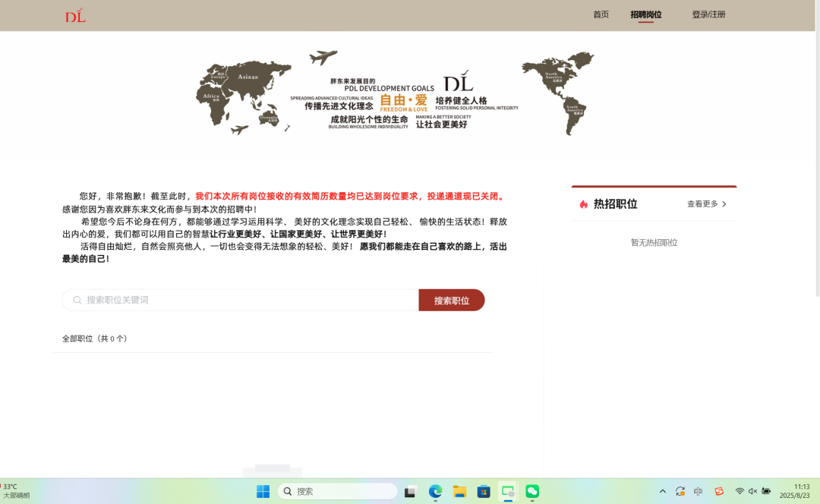The height and width of the screenshot is (504, 820).
Task: Open the weather widget showing 33°C
Action: [15, 491]
